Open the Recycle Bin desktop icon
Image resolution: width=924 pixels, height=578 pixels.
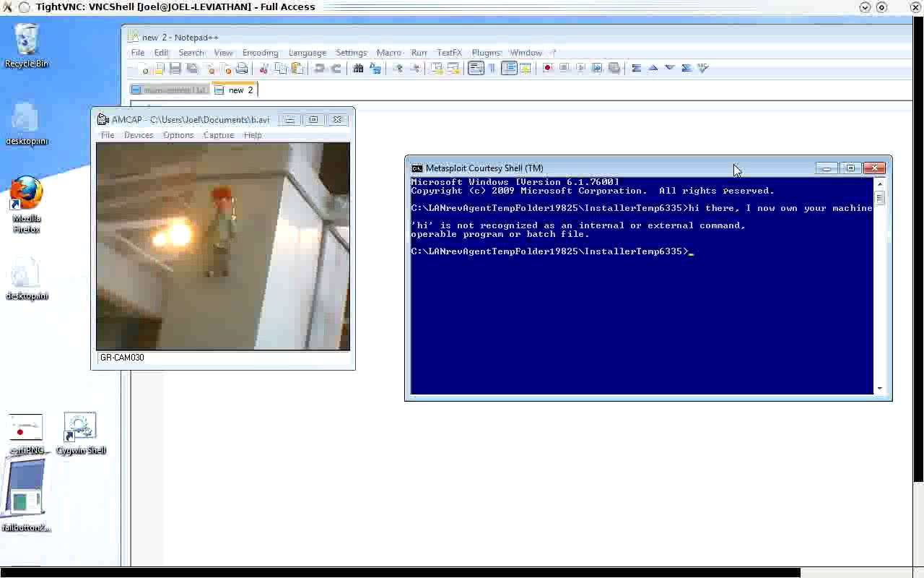27,45
